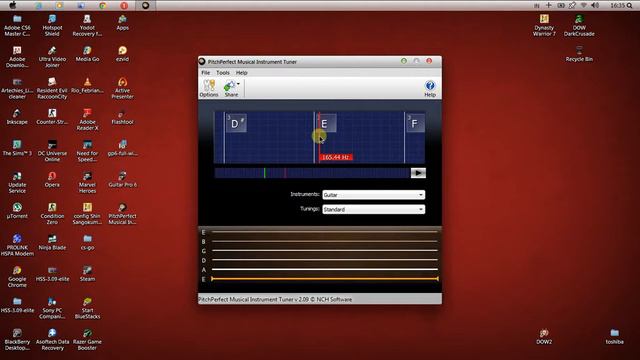Open Razer Game Booster desktop icon
This screenshot has width=640, height=360.
pos(87,340)
